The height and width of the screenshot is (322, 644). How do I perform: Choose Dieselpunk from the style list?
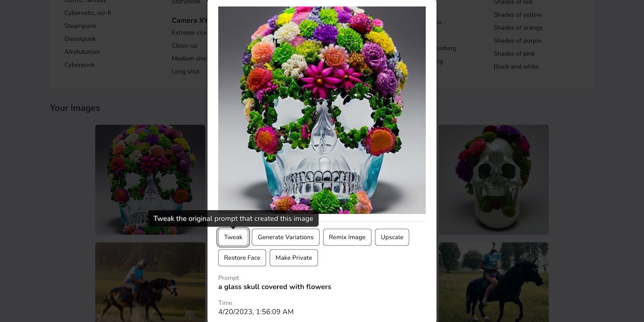point(80,39)
